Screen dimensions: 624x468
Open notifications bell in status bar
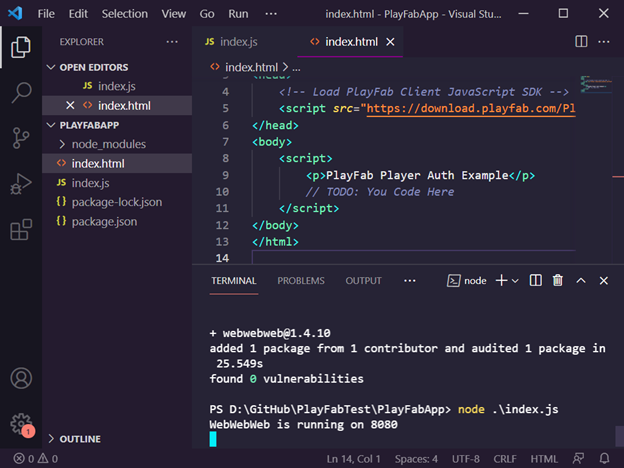[604, 459]
